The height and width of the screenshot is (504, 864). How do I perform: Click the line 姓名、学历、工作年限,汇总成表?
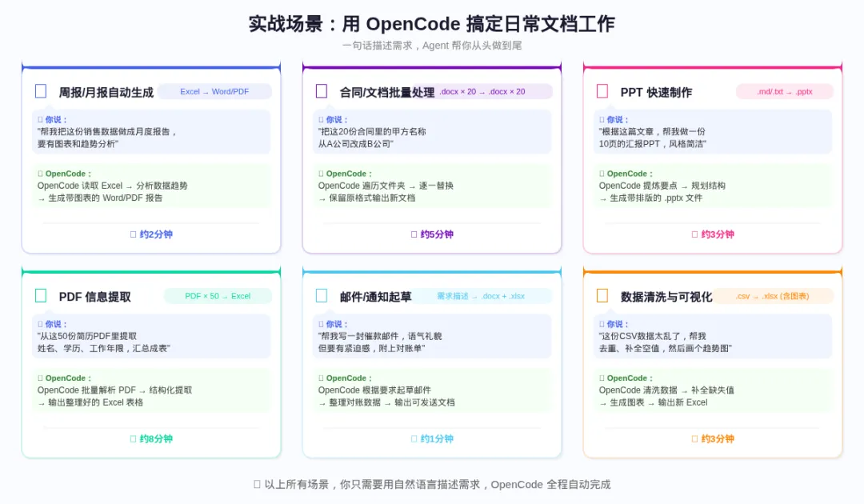click(103, 348)
